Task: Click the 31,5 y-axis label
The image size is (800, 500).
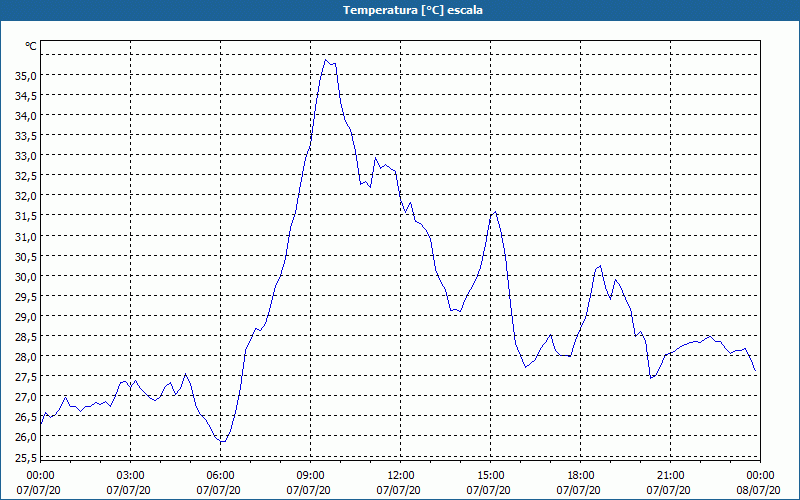Action: [x=26, y=216]
